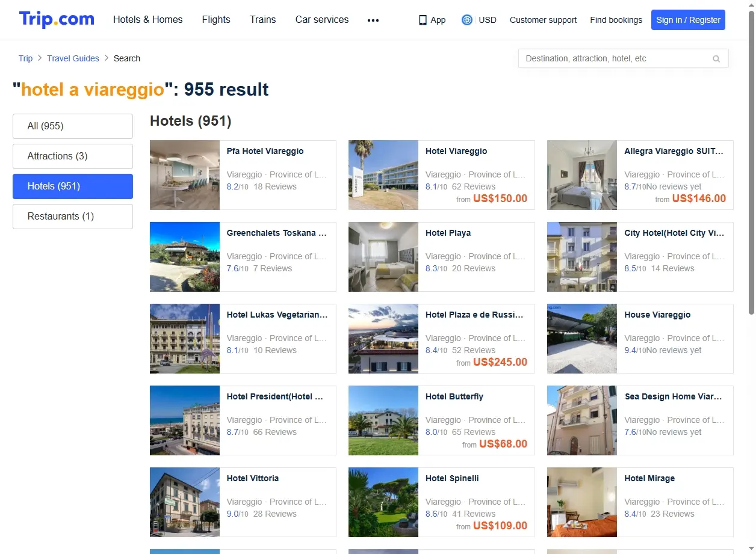Click the Pfa Hotel Viareggio title
Image resolution: width=756 pixels, height=554 pixels.
click(x=265, y=151)
